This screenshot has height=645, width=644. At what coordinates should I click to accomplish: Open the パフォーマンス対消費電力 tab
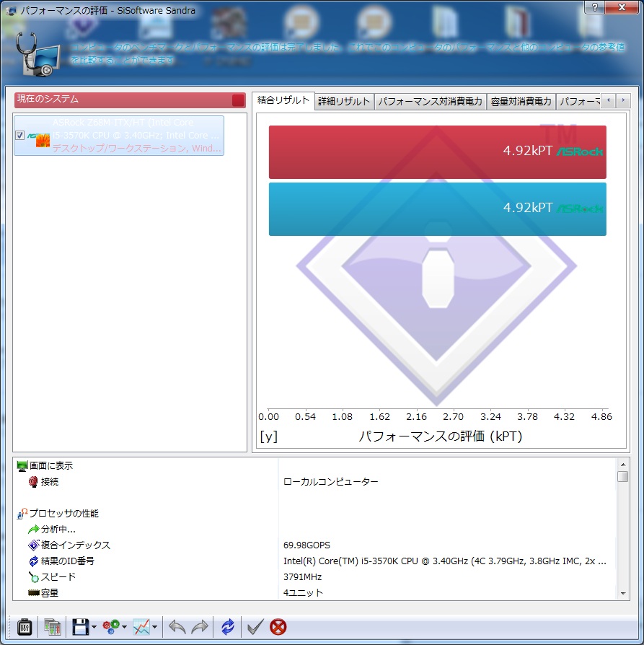[430, 101]
